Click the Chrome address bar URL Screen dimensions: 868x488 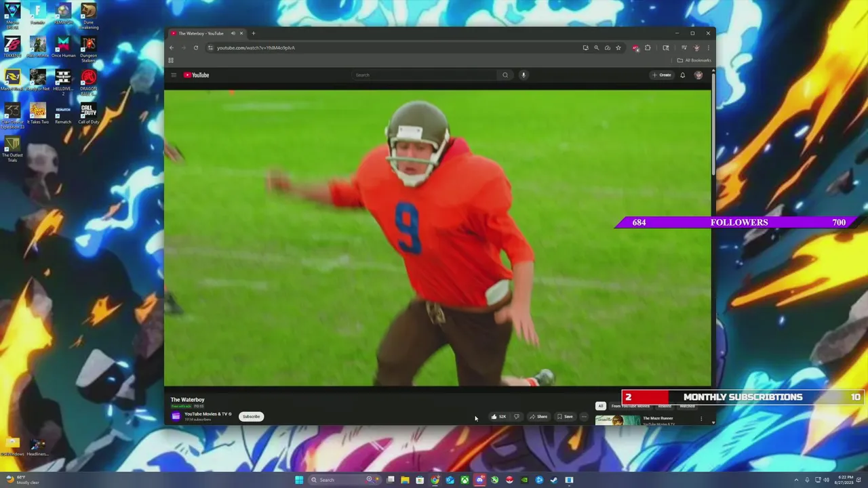point(256,47)
